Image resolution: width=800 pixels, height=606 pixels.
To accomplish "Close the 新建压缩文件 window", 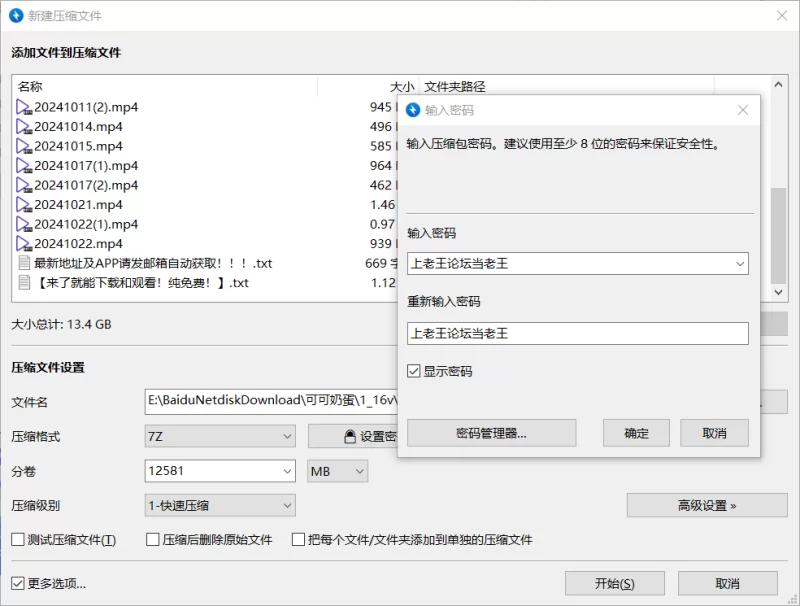I will coord(782,16).
